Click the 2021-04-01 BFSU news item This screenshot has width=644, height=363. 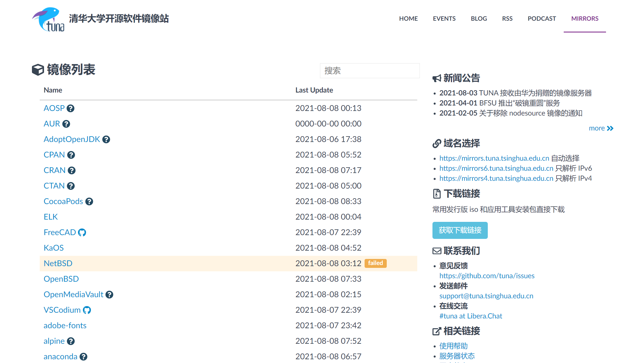[500, 103]
